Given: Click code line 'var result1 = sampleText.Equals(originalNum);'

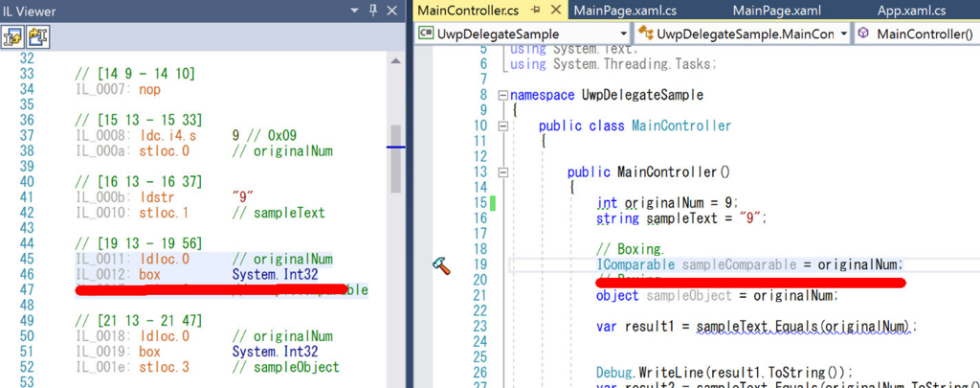Looking at the screenshot, I should click(757, 326).
